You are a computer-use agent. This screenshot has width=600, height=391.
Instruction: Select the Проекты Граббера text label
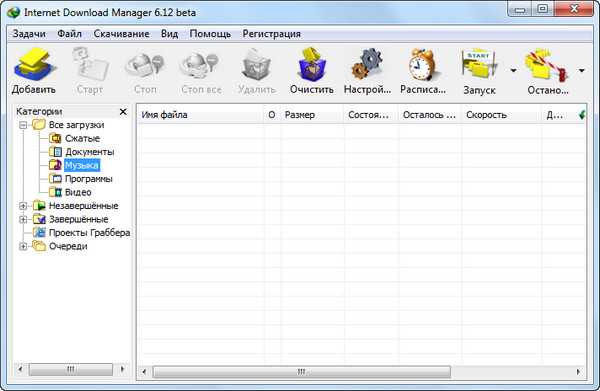pyautogui.click(x=90, y=233)
